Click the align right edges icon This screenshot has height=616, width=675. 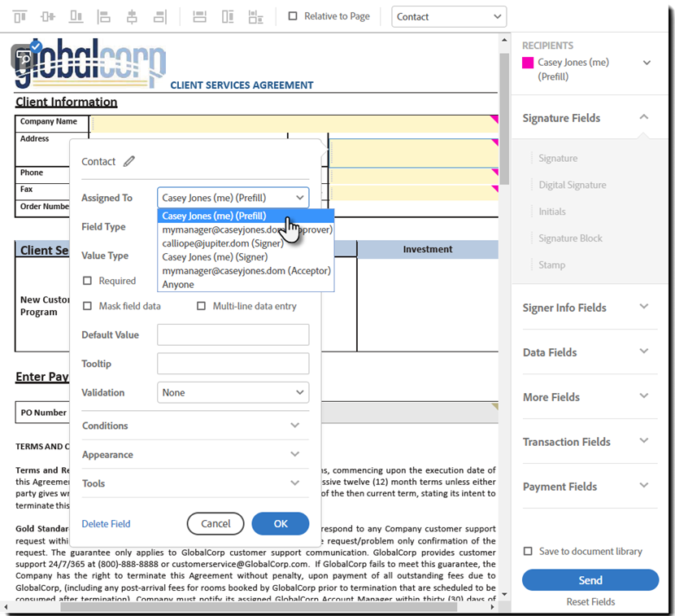pyautogui.click(x=159, y=16)
